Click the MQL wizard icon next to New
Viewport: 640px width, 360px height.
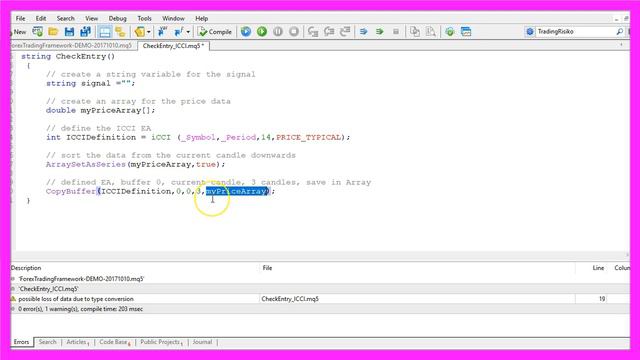pos(38,31)
